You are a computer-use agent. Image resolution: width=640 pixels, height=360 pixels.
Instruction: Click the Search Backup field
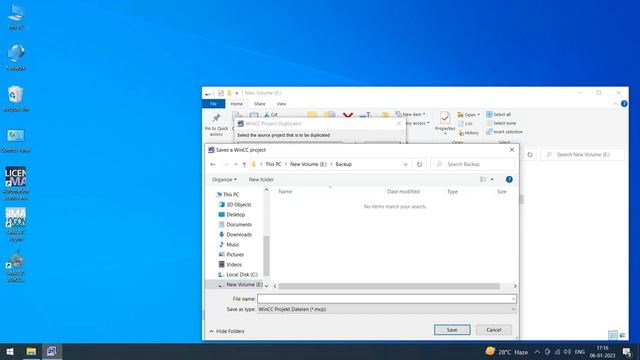(473, 164)
